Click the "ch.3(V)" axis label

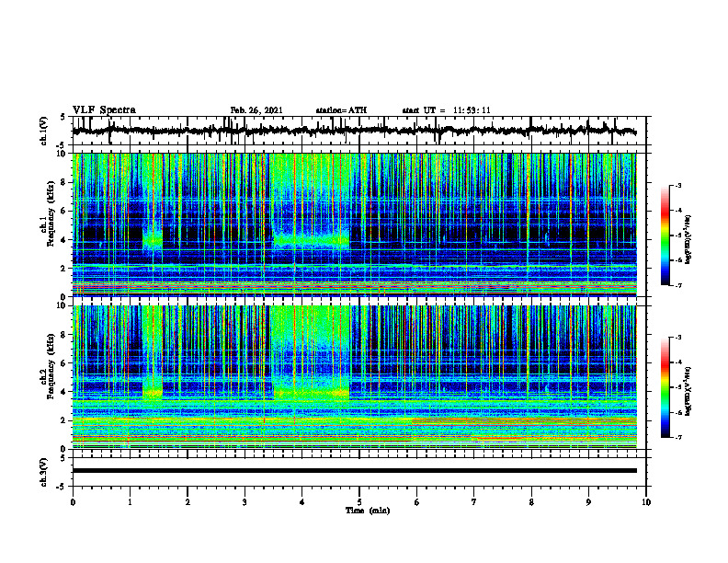pos(44,472)
